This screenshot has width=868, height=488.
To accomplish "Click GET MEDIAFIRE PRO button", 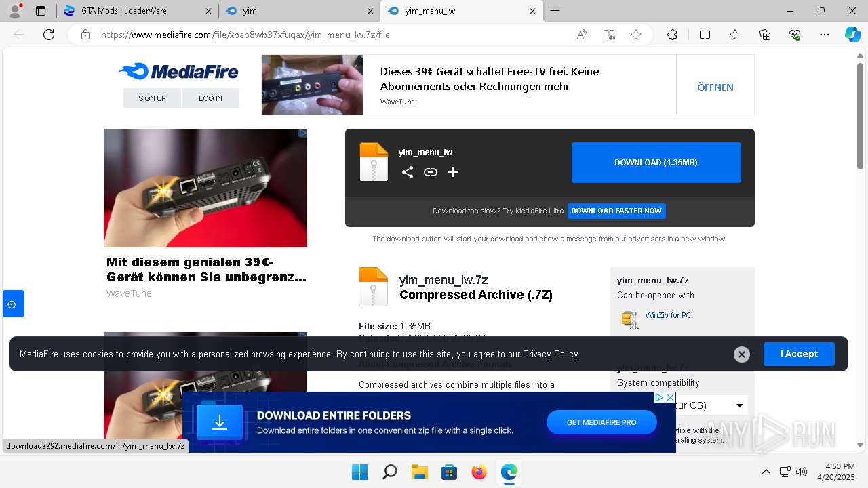I will coord(601,422).
